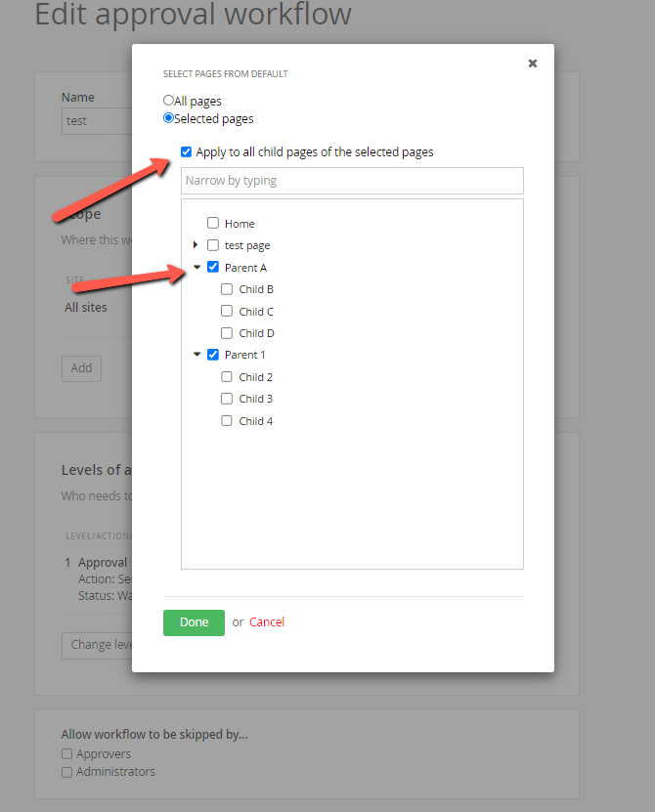
Task: Select the Selected pages radio option
Action: [168, 117]
